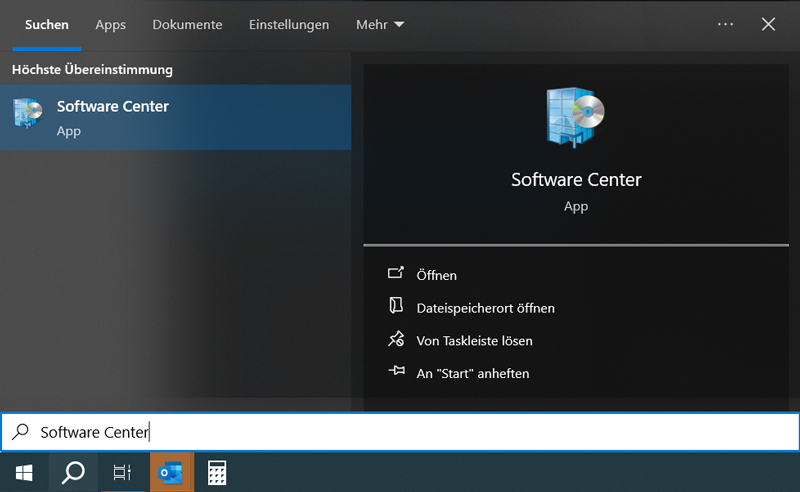Screen dimensions: 800x492
Task: Click Öffnen to launch the app
Action: pyautogui.click(x=437, y=275)
